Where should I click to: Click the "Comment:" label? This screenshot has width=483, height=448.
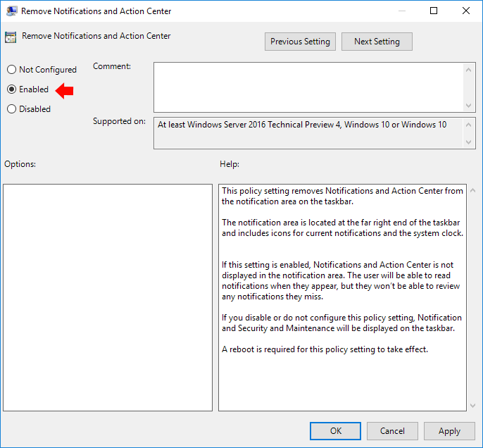(112, 66)
